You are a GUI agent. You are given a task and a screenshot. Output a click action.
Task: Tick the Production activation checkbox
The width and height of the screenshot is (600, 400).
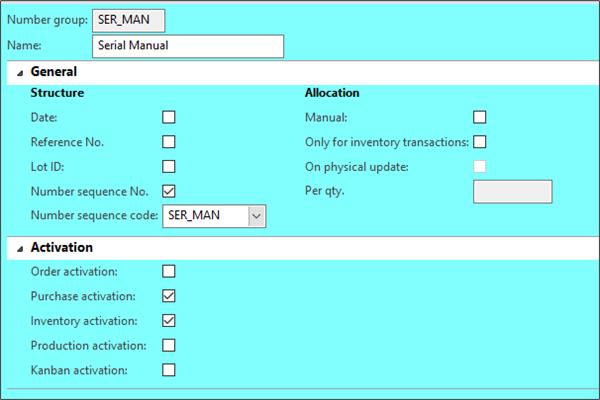[169, 345]
